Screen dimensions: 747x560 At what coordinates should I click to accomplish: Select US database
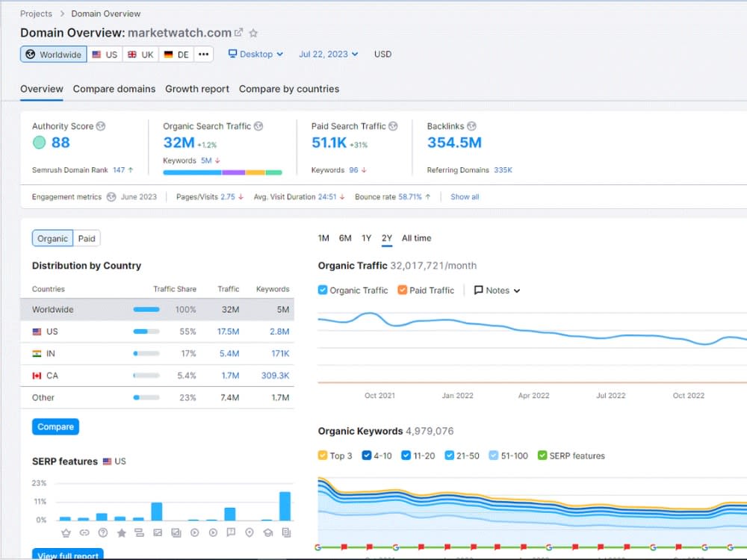[x=105, y=55]
